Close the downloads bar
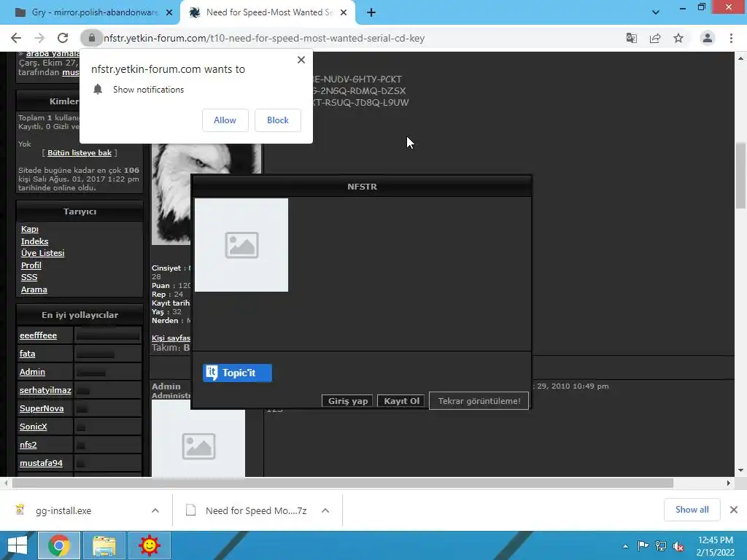 (x=734, y=510)
